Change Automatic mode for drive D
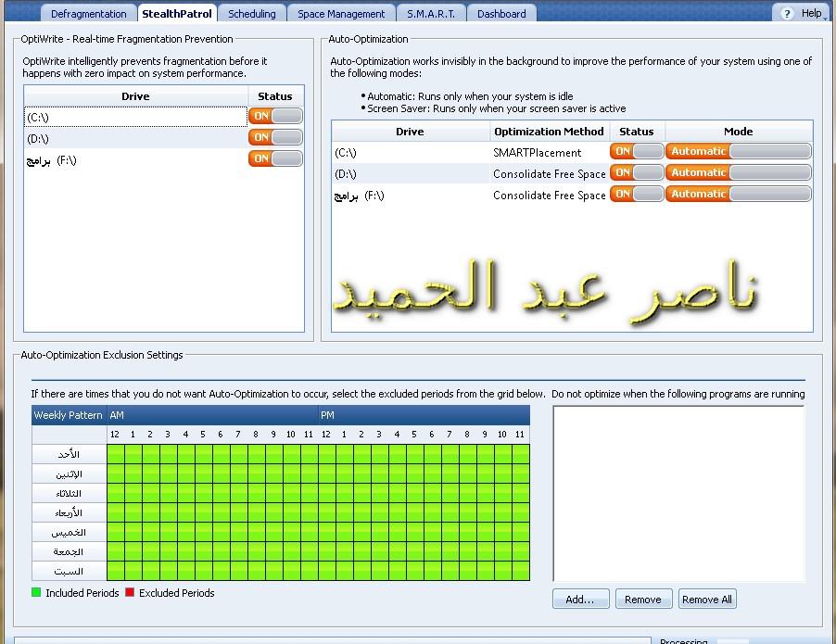The width and height of the screenshot is (836, 644). [x=738, y=172]
